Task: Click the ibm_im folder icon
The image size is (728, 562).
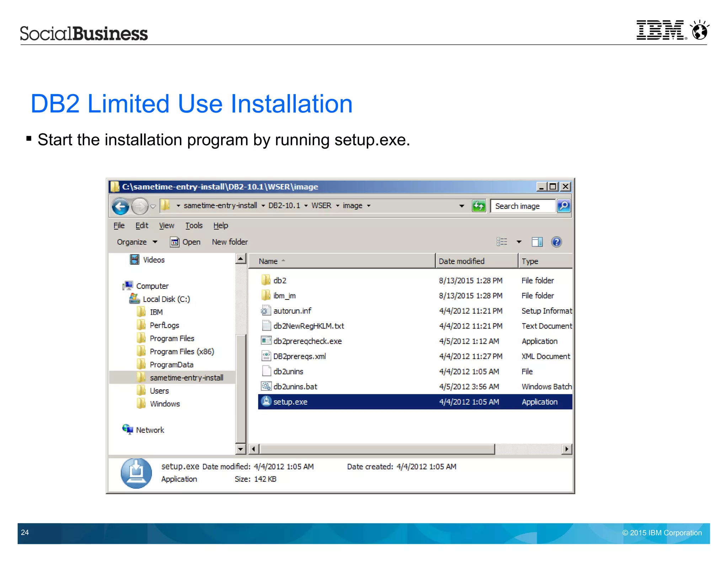Action: click(266, 296)
